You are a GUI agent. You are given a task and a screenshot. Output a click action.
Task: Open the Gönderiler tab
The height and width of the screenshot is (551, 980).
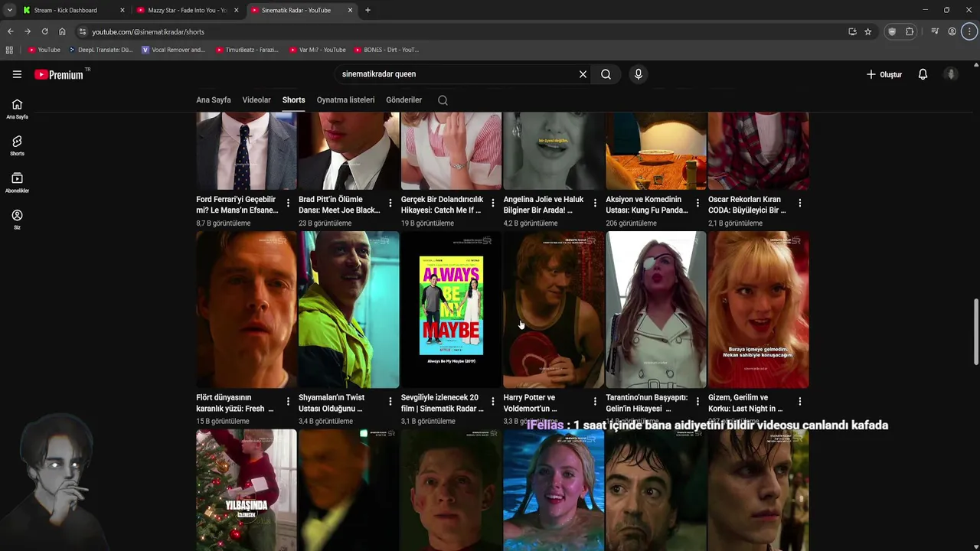pos(403,99)
